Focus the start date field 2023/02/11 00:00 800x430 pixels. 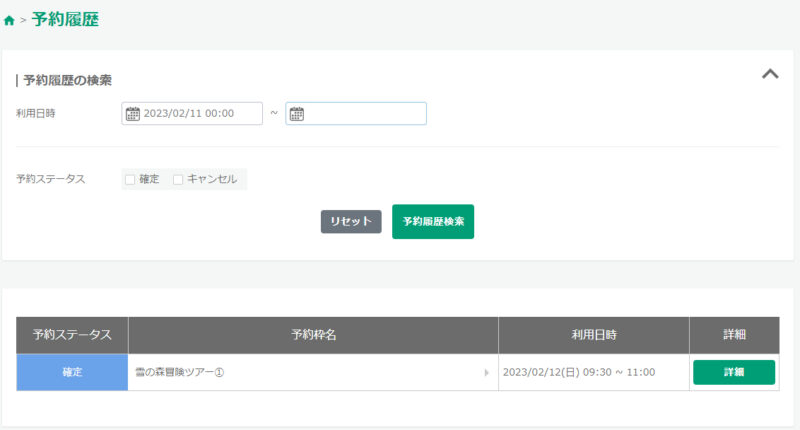[x=192, y=113]
